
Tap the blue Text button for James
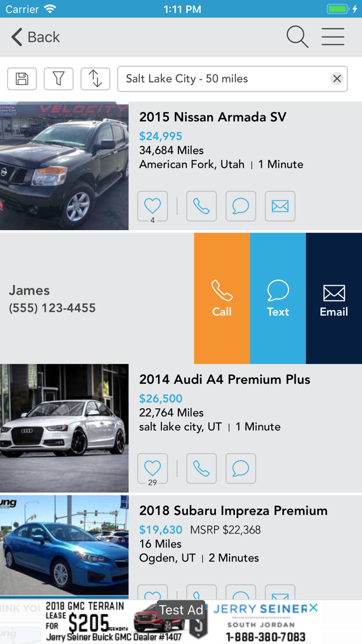[278, 298]
